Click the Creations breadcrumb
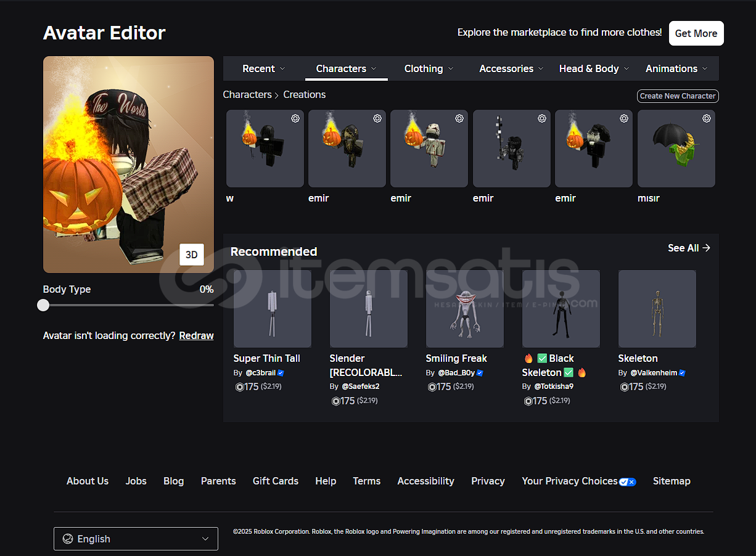Viewport: 756px width, 556px height. tap(305, 94)
